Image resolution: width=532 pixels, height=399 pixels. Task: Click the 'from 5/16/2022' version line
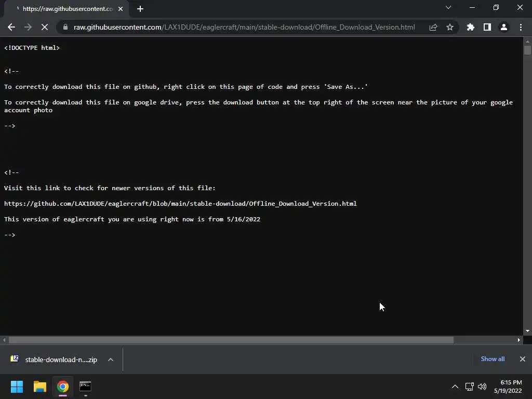pos(132,219)
